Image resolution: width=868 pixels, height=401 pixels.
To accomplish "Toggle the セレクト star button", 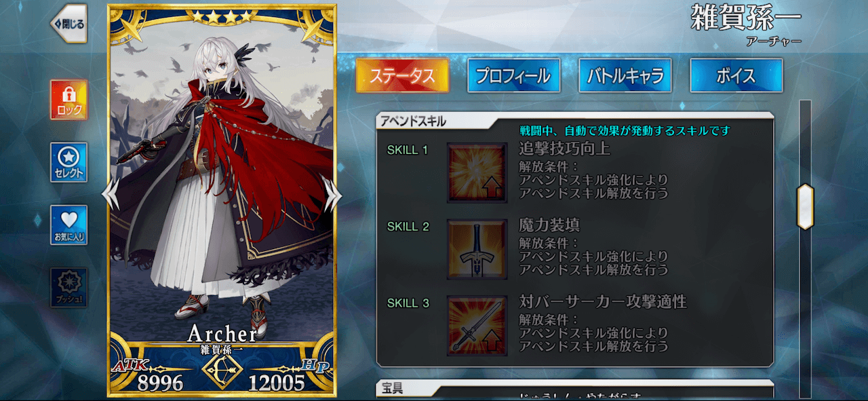I will click(68, 162).
